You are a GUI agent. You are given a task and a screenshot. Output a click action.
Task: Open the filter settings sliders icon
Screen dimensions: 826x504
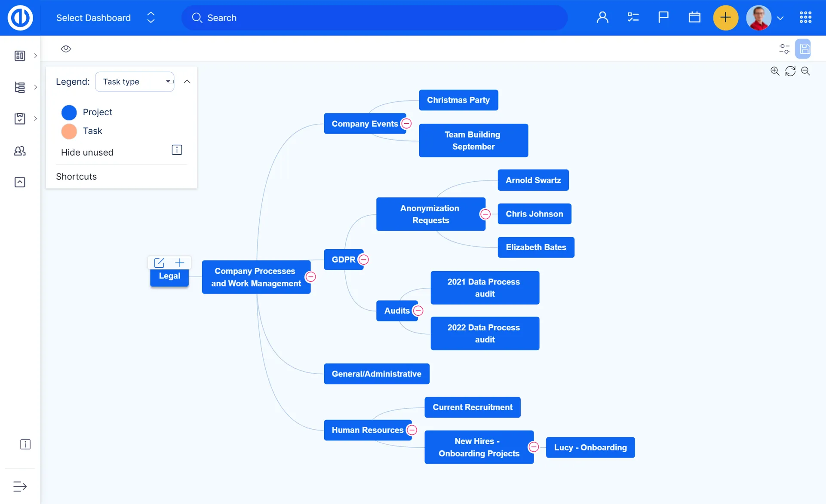click(784, 49)
